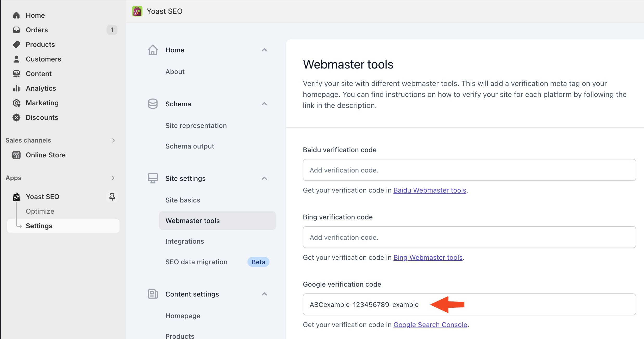Image resolution: width=644 pixels, height=339 pixels.
Task: Follow the Bing Webmaster tools link
Action: tap(428, 257)
